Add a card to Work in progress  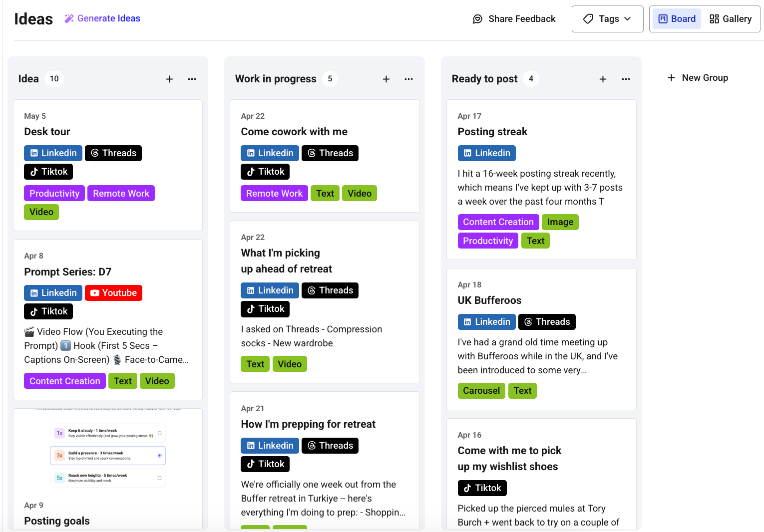(386, 79)
